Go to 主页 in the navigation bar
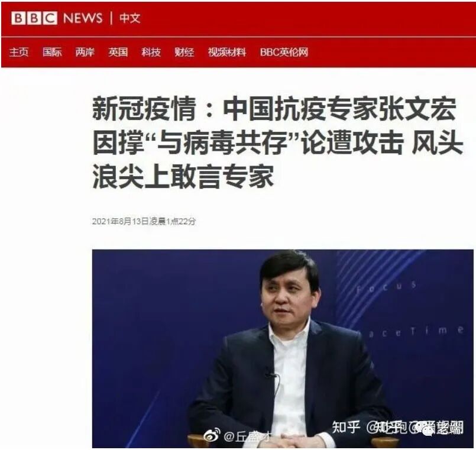This screenshot has height=450, width=476. [x=19, y=52]
